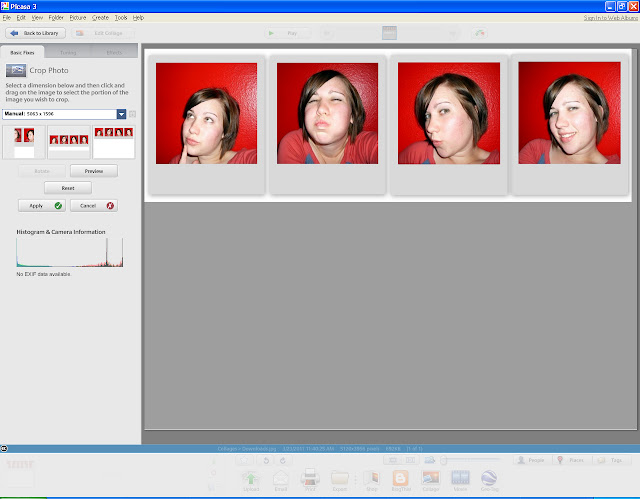Open the Picture menu
Screen dimensions: 640x499
coord(78,18)
